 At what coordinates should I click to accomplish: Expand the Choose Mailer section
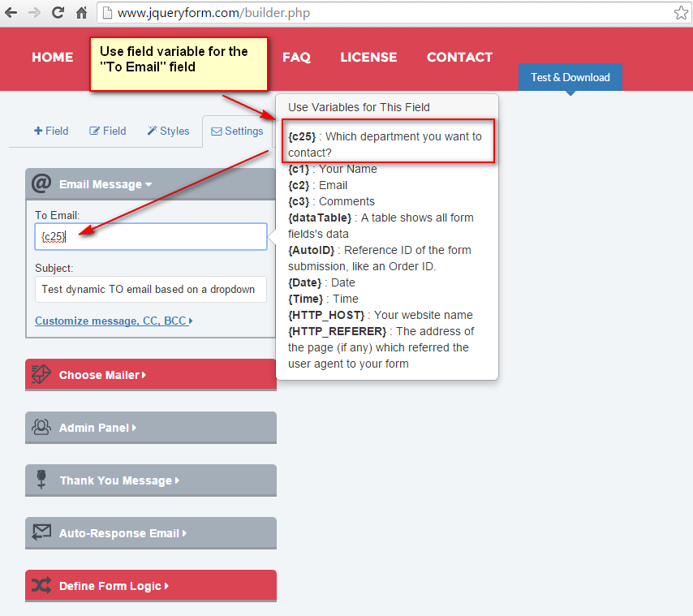(102, 376)
